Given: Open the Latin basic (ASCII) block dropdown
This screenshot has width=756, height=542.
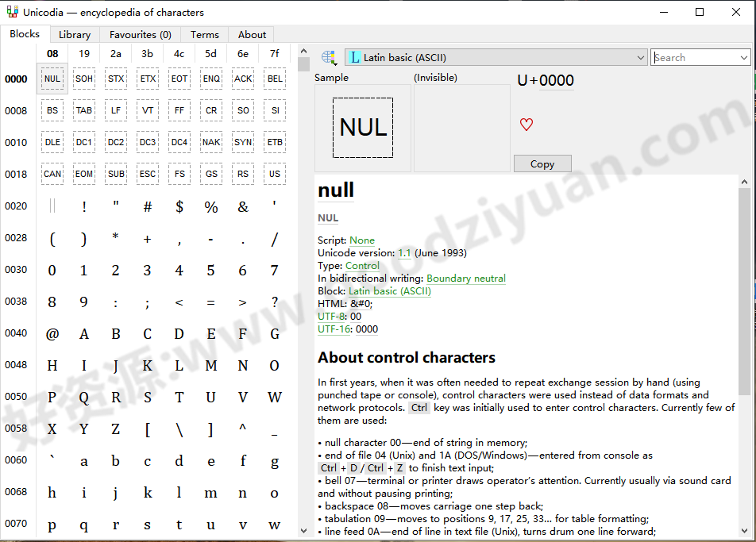Looking at the screenshot, I should tap(641, 56).
